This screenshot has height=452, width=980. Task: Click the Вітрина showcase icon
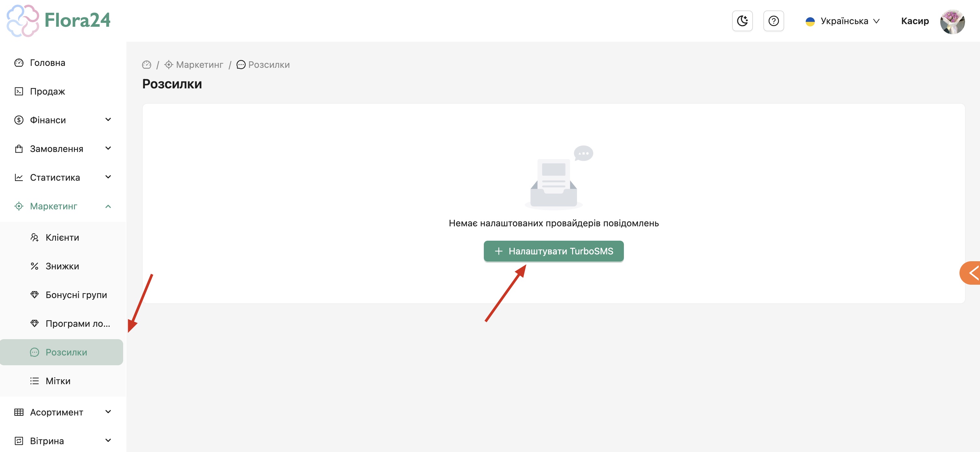tap(19, 441)
